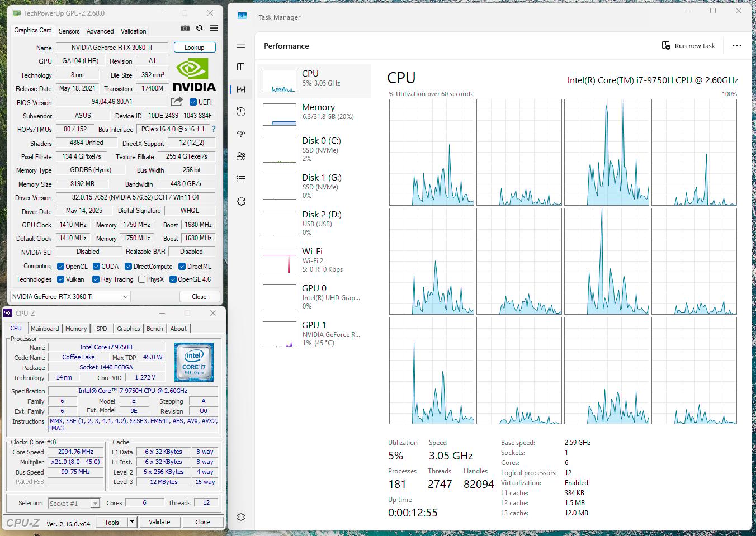Click the GPU-Z refresh icon
Screen dimensions: 756x536
pyautogui.click(x=199, y=28)
